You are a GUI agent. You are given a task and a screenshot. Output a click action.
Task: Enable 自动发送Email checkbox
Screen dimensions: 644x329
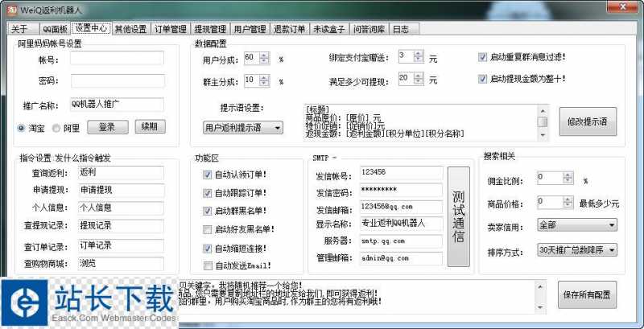tap(208, 265)
